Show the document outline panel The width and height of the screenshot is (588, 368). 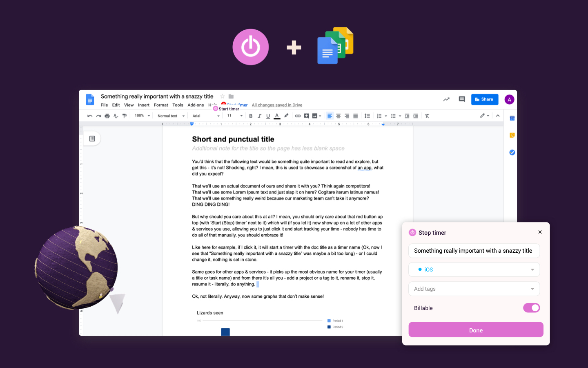(92, 139)
